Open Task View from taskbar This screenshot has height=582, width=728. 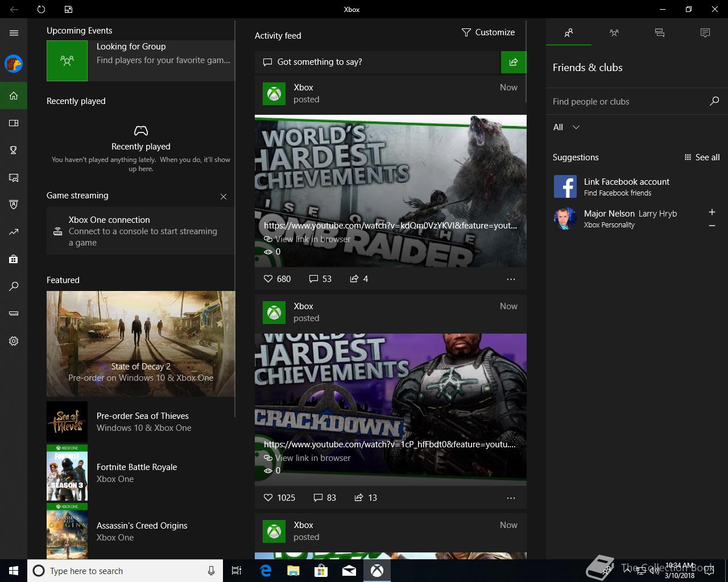tap(237, 571)
